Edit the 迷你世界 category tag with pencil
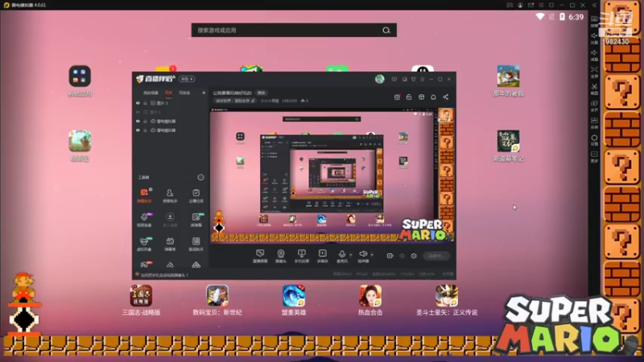644x362 pixels. coord(253,101)
